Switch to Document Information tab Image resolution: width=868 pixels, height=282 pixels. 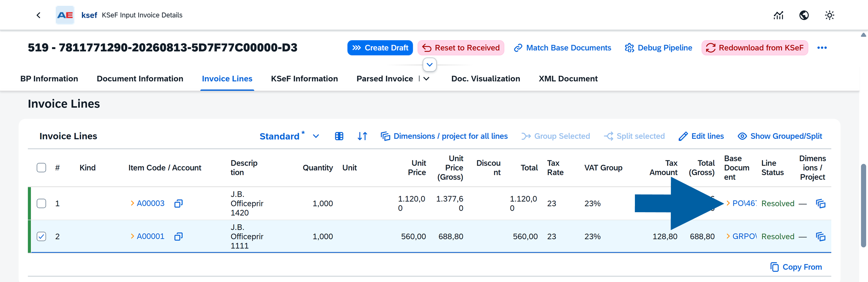tap(140, 79)
